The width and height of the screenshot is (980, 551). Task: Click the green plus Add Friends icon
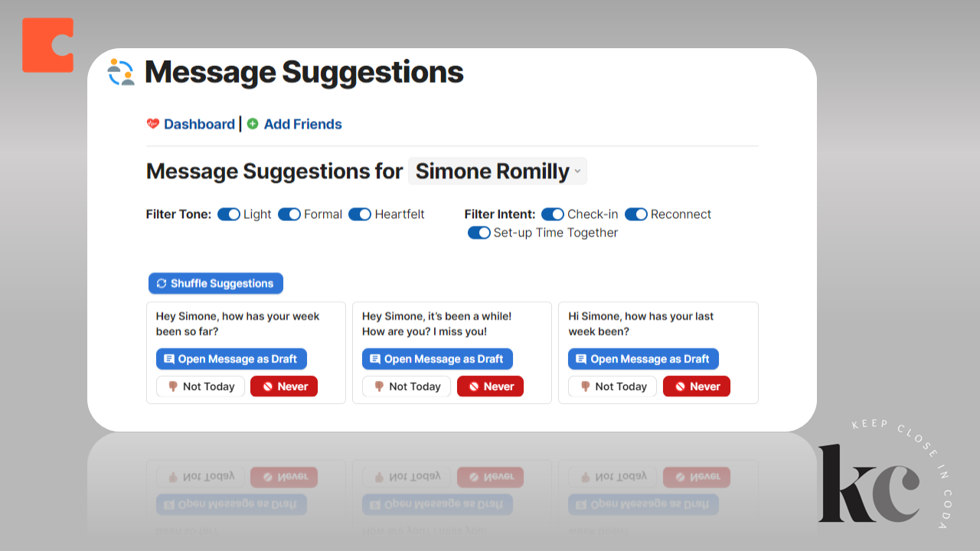(x=253, y=124)
